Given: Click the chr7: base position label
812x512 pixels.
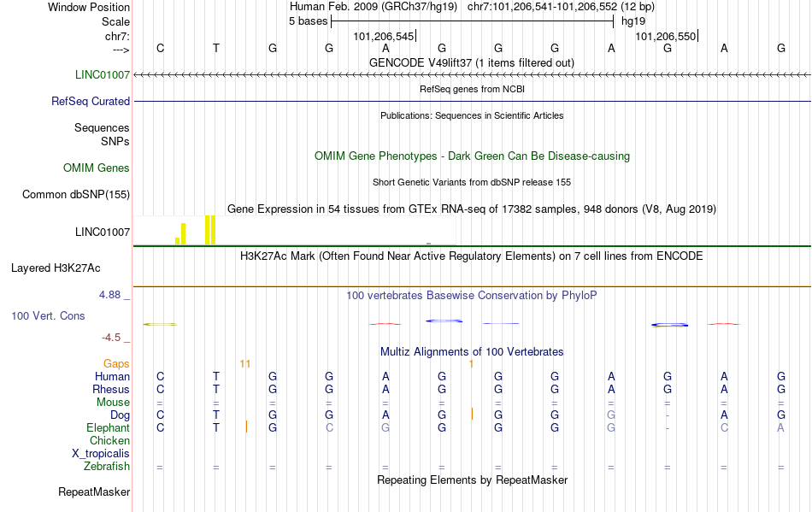Looking at the screenshot, I should click(x=117, y=36).
